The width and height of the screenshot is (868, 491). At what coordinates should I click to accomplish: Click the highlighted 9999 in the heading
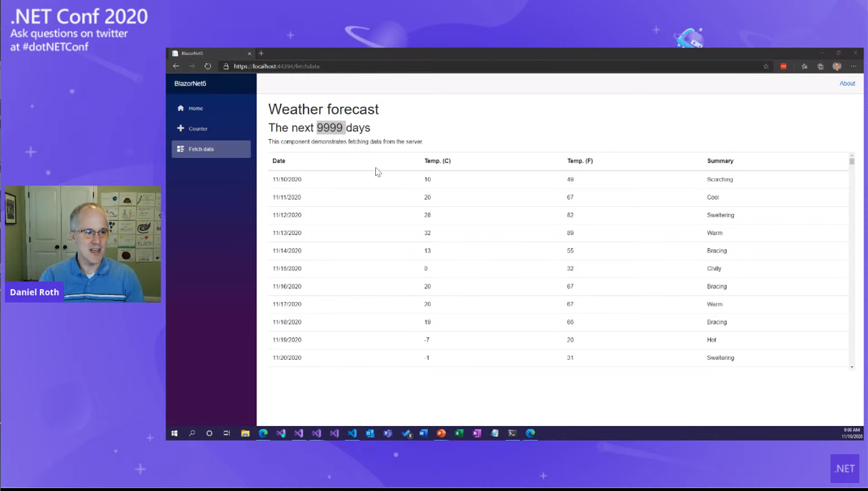(x=330, y=128)
